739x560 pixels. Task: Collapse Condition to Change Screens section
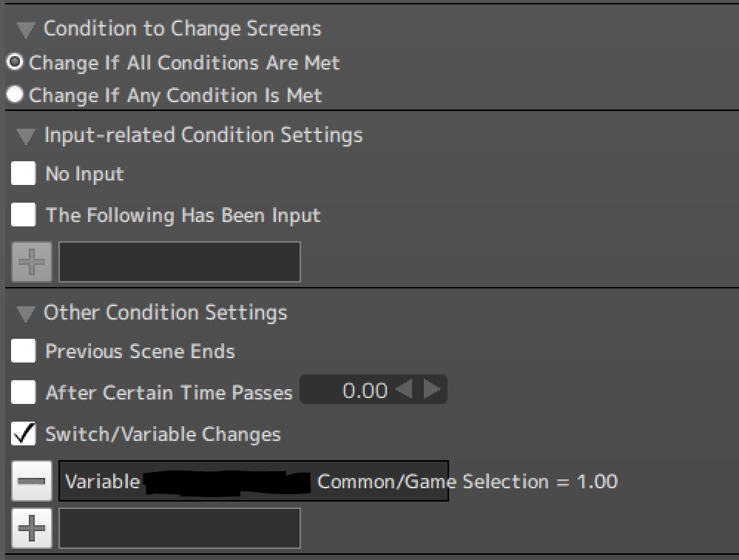pos(26,30)
